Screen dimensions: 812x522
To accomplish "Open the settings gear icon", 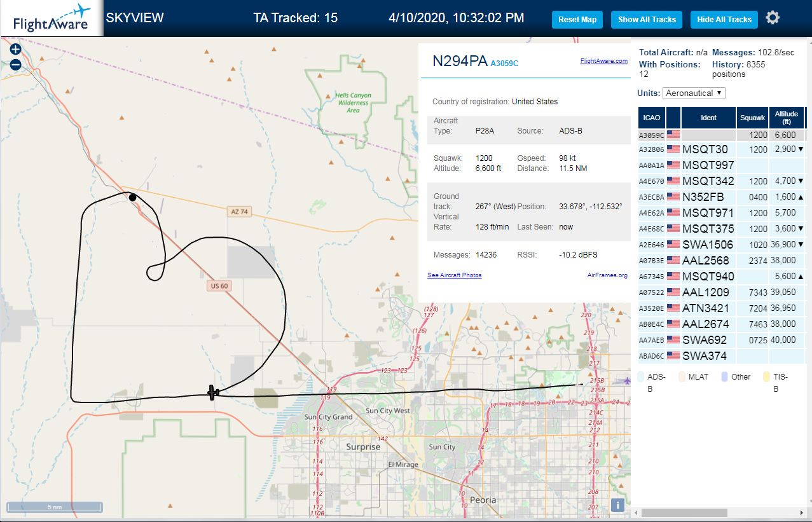I will tap(773, 18).
